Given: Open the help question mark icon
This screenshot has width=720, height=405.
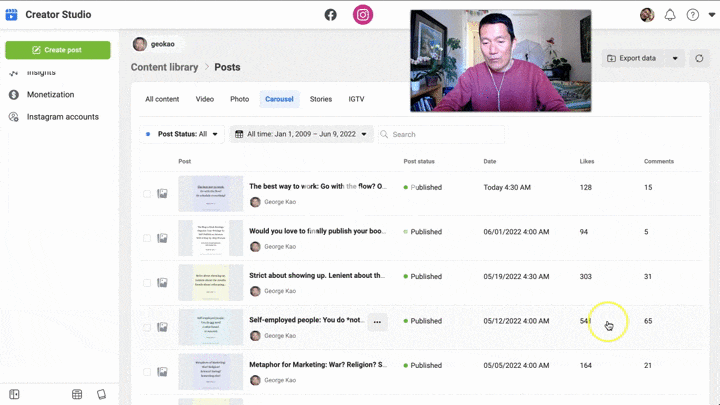Looking at the screenshot, I should (x=692, y=15).
